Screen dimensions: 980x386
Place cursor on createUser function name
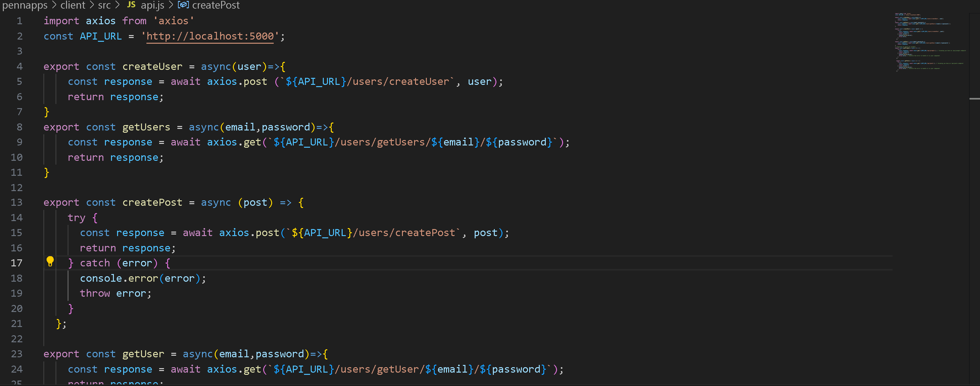(x=152, y=67)
